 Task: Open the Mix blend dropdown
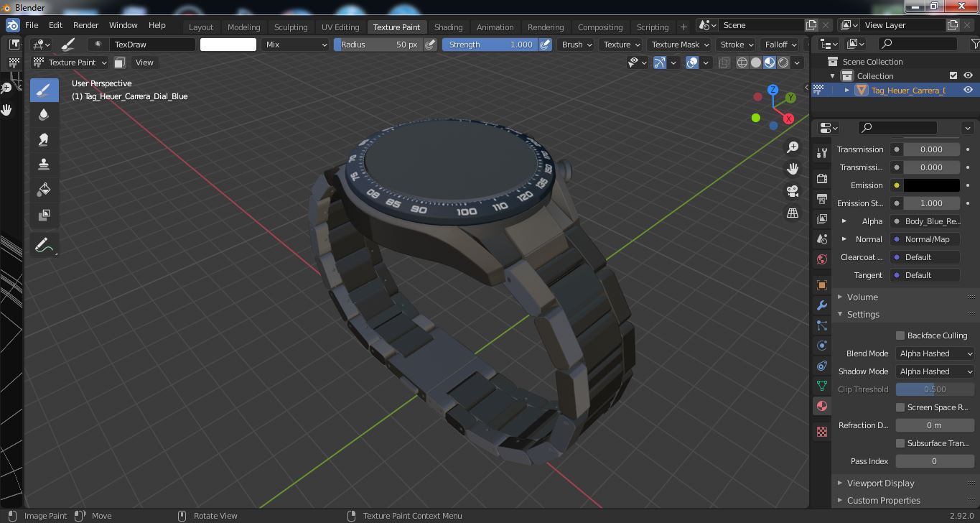click(x=295, y=45)
